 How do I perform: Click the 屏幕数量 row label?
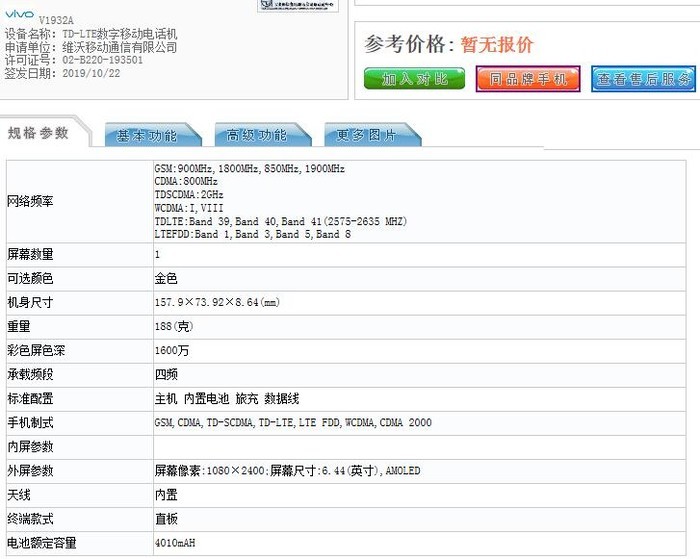pos(30,254)
